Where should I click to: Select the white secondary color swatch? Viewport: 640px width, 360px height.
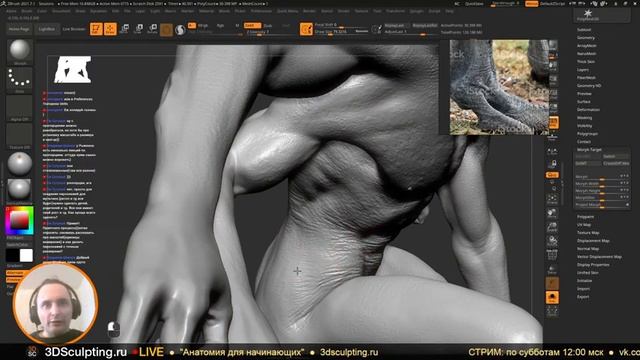(x=26, y=255)
